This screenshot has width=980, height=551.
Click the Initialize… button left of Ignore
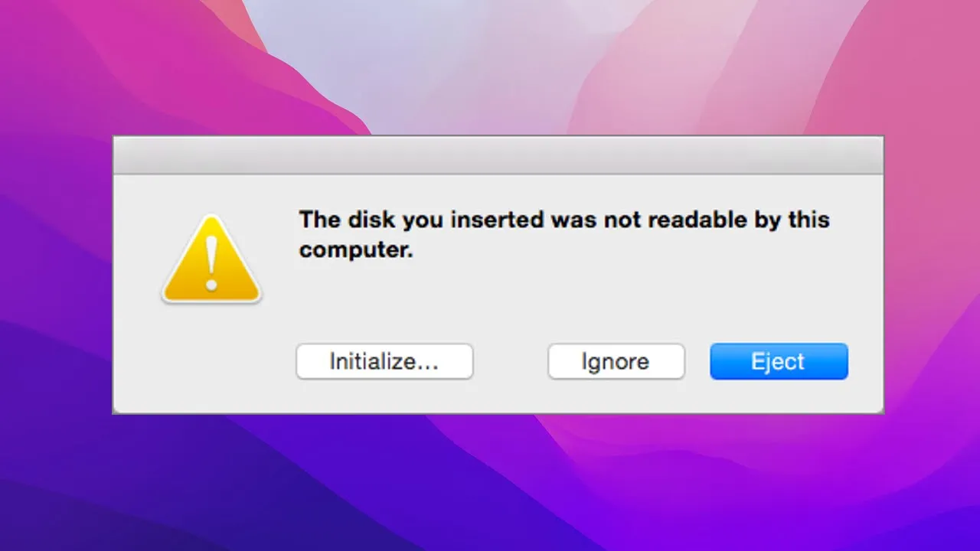click(x=384, y=361)
